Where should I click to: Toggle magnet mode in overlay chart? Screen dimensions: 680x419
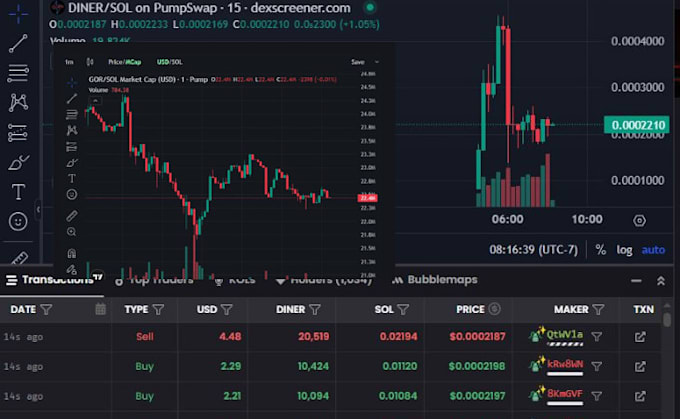[x=72, y=253]
